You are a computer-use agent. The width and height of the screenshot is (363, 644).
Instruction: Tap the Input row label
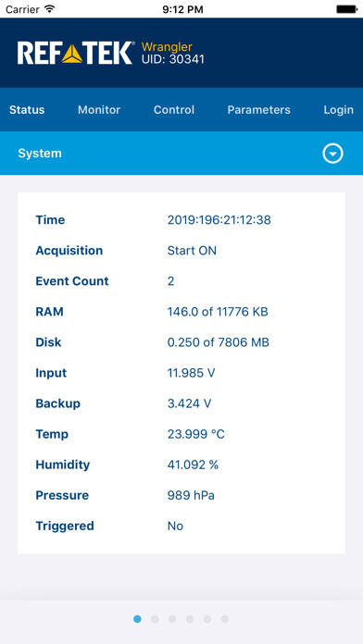click(51, 373)
